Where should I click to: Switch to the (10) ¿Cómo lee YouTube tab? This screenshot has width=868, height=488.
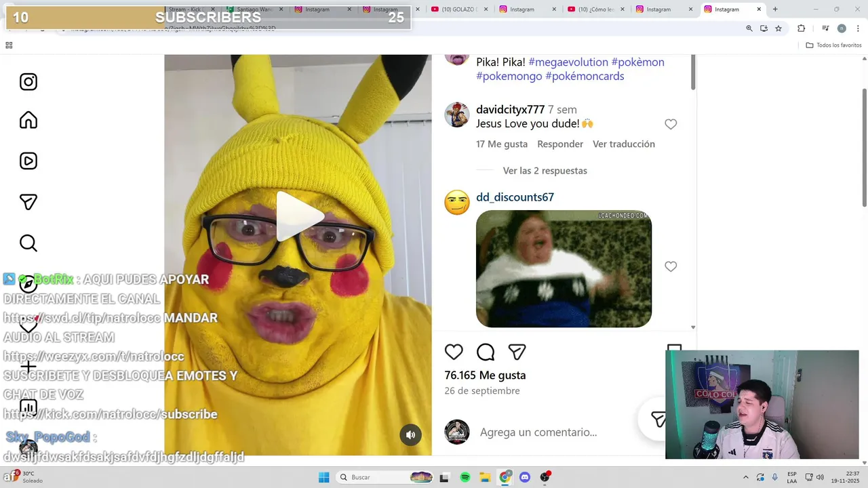594,9
